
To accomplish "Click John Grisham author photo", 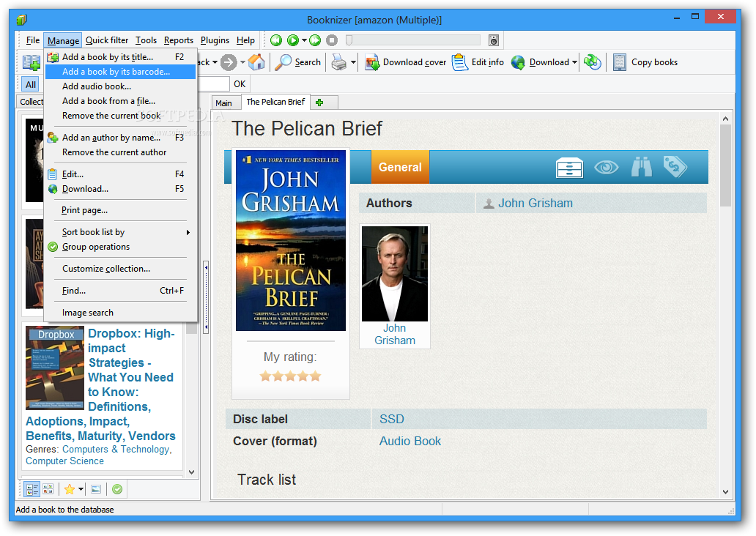I will click(x=395, y=273).
